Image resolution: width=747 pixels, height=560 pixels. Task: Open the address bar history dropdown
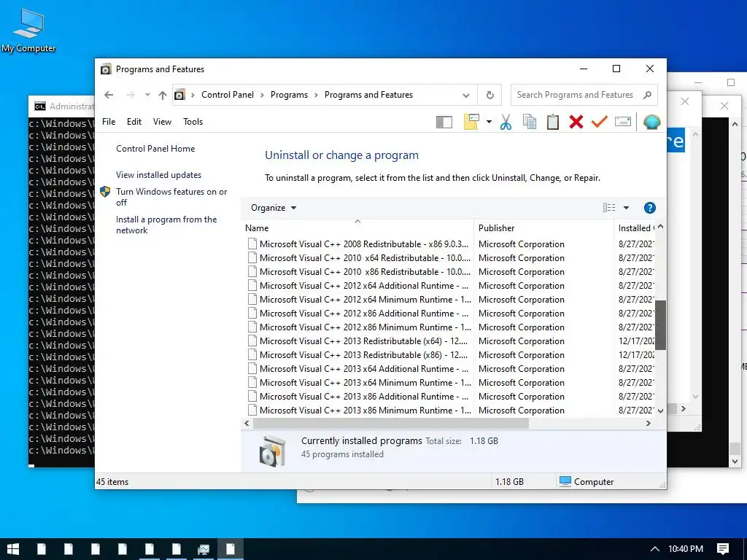(x=466, y=96)
